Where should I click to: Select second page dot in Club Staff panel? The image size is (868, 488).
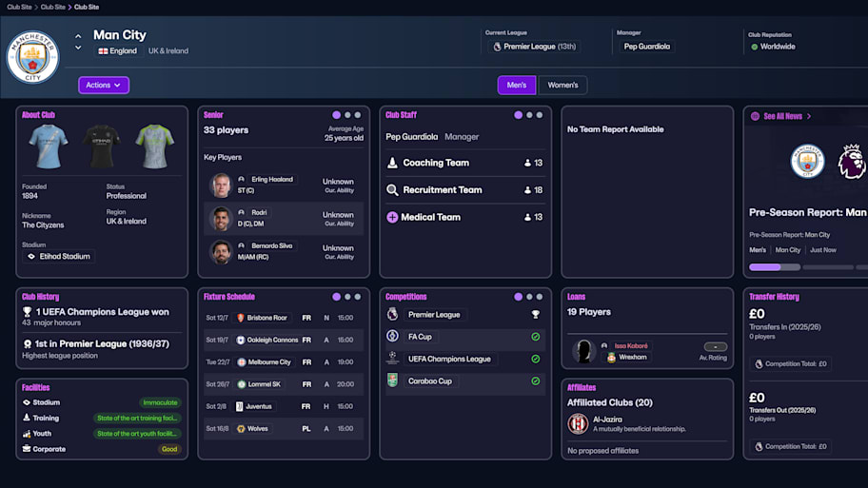pos(529,115)
